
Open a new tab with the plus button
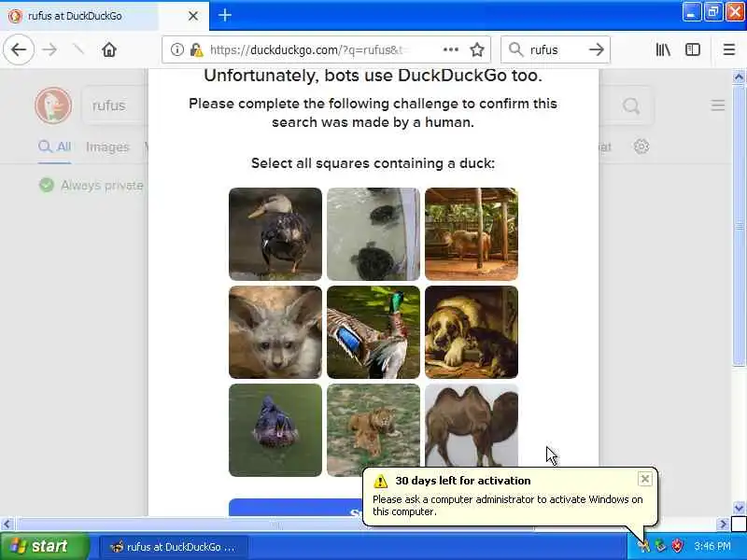225,15
